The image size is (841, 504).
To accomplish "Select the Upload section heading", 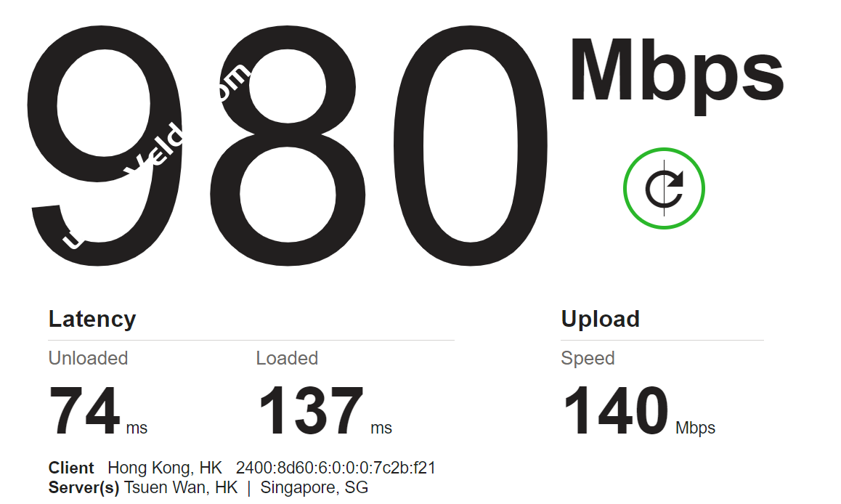I will 600,319.
